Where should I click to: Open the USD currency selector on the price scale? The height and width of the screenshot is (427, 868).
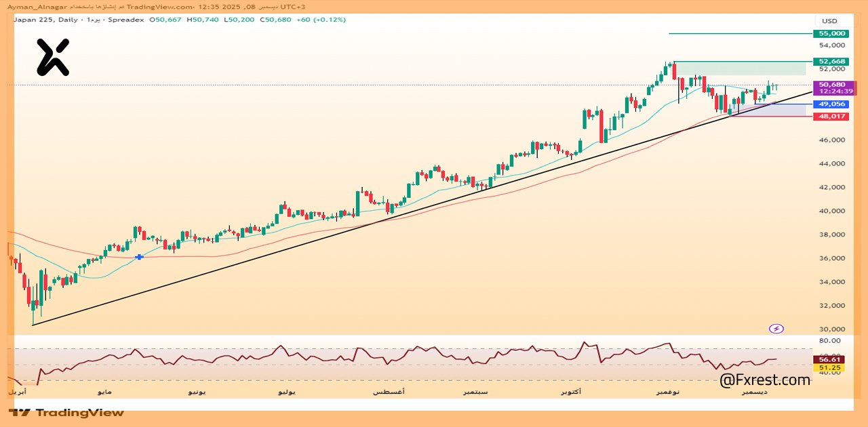click(829, 20)
